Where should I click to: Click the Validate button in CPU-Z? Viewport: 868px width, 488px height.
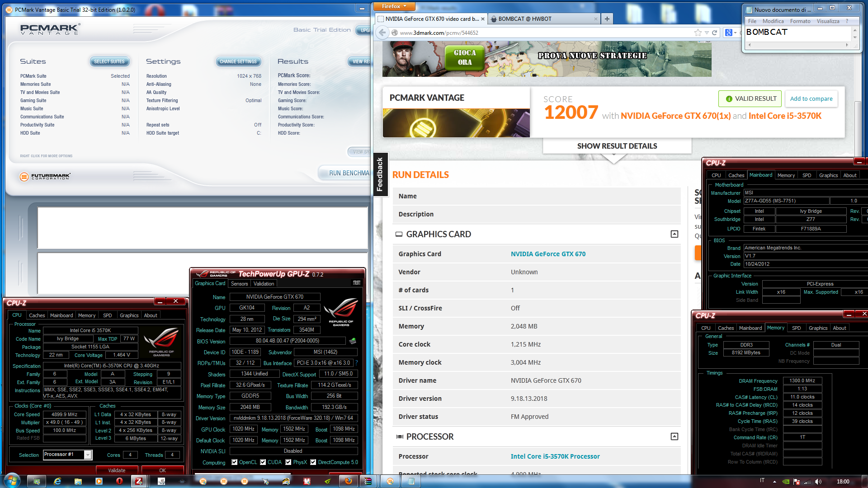117,470
